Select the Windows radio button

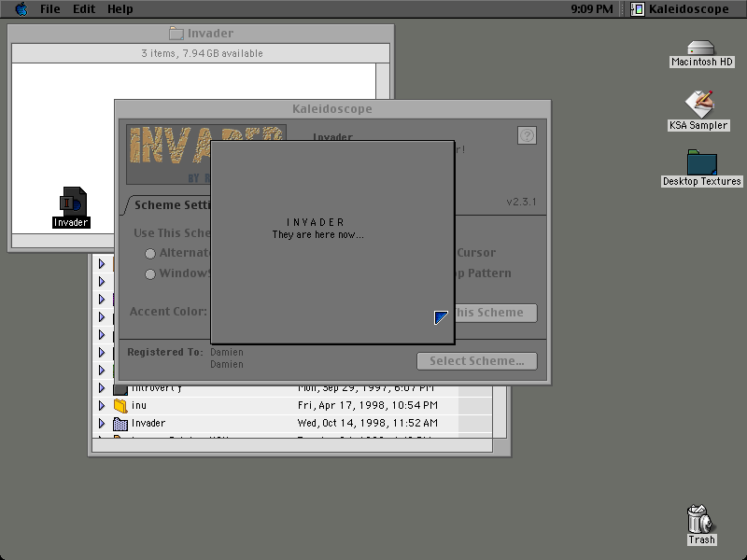[150, 273]
